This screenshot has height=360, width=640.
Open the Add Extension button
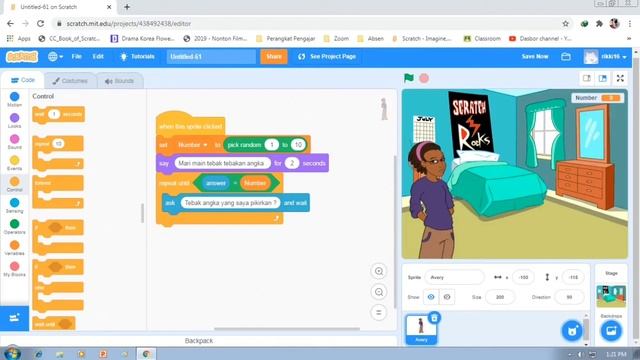14,318
